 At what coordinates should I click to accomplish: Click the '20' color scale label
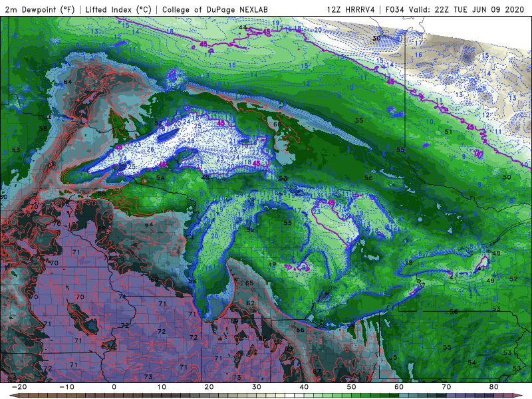(209, 387)
